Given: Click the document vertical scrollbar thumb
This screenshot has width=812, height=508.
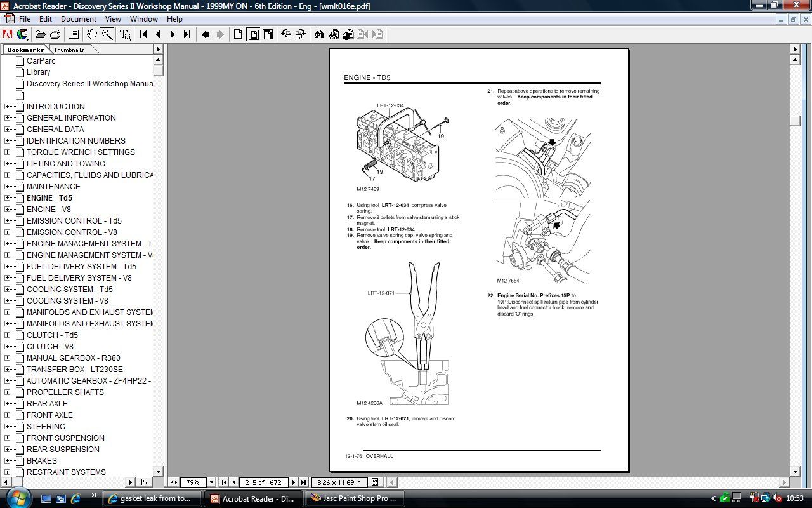Looking at the screenshot, I should click(795, 121).
